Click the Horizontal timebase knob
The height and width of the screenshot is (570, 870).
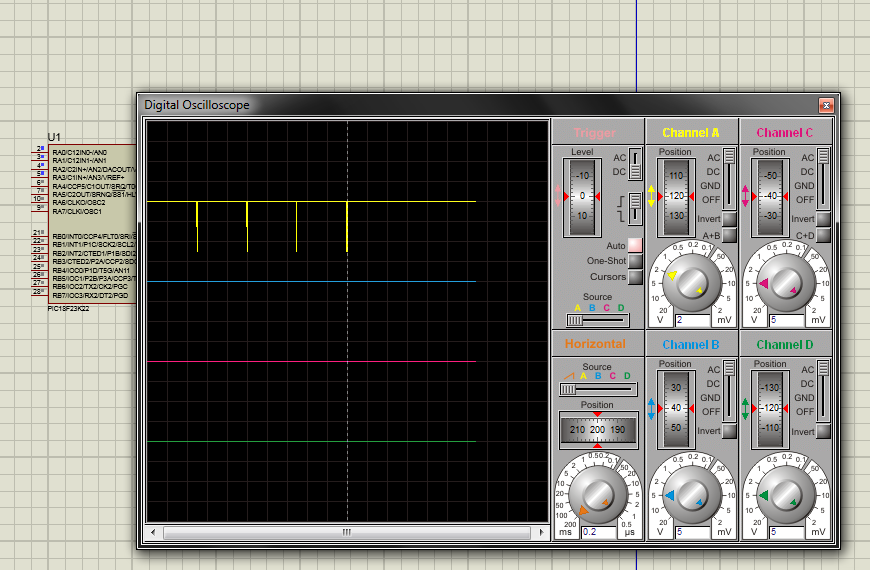(598, 494)
